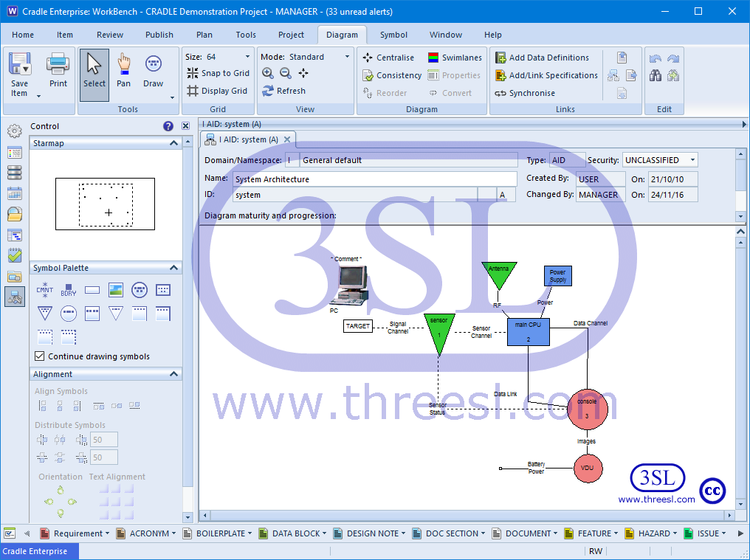Click the Print icon in the ribbon

(58, 63)
